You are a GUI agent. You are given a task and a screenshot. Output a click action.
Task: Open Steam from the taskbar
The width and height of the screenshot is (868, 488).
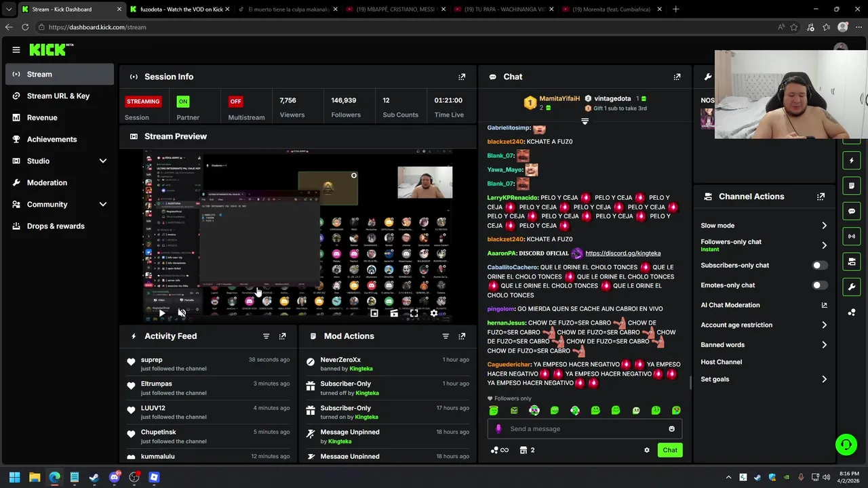94,477
